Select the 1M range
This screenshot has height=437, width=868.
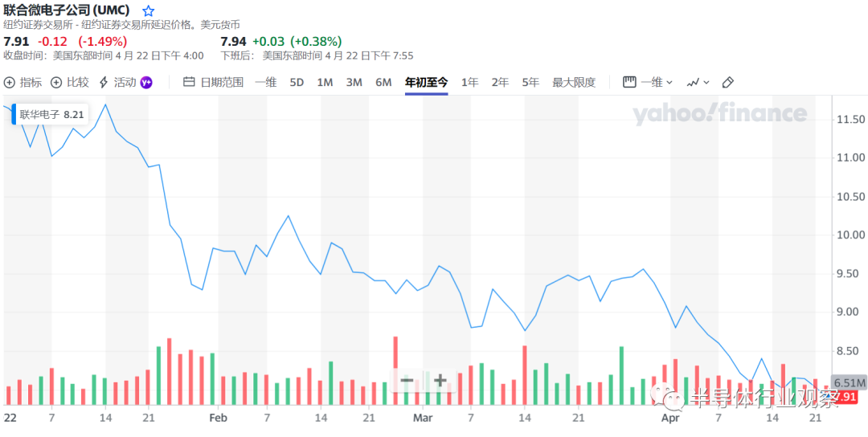(325, 83)
